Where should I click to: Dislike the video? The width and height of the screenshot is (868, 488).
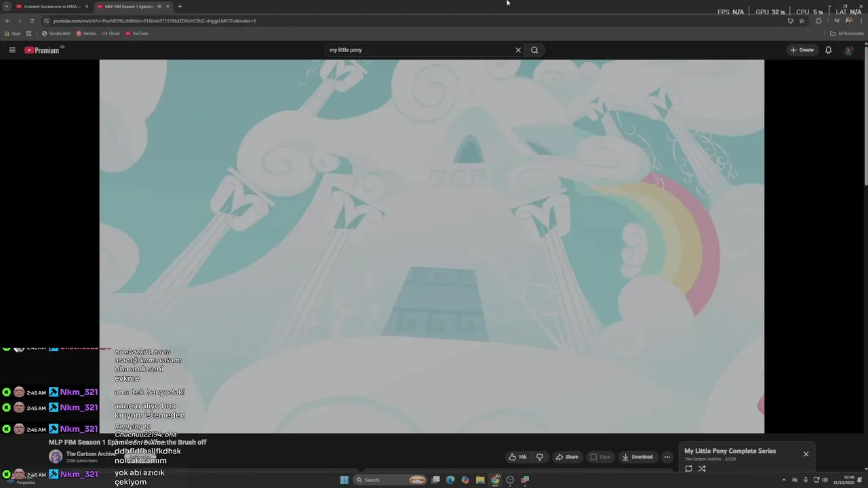coord(540,457)
